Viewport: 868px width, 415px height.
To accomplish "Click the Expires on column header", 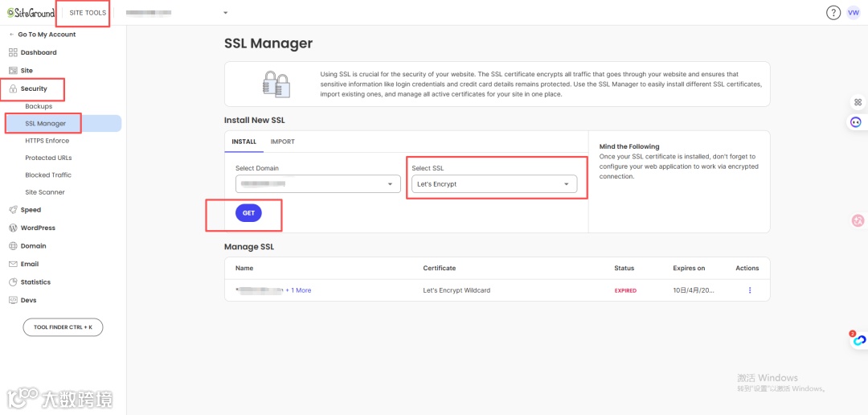I will pyautogui.click(x=690, y=268).
